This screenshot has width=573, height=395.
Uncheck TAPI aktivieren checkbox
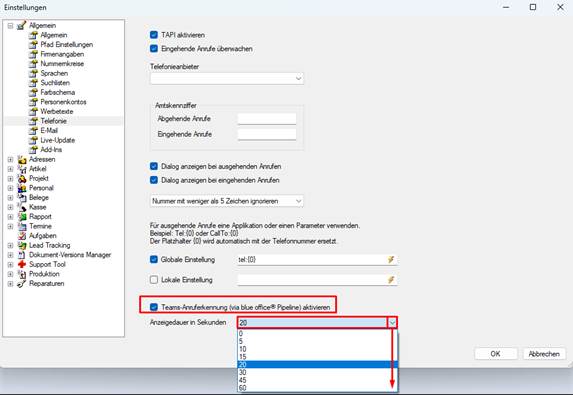154,35
